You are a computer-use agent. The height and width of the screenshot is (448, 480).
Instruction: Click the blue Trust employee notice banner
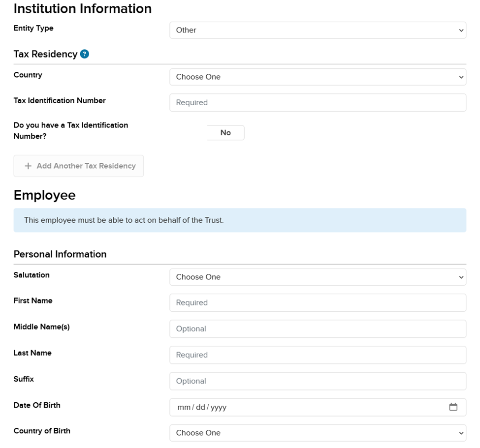(240, 220)
